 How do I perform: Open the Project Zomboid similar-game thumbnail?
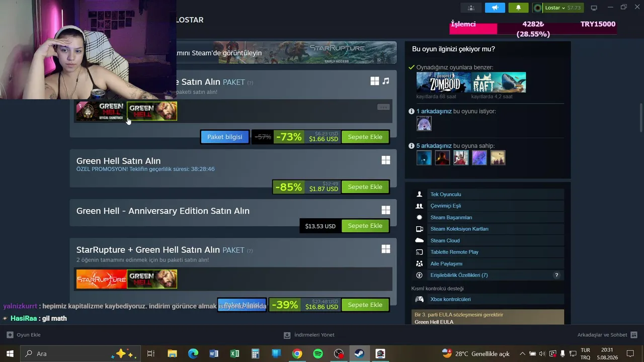443,82
